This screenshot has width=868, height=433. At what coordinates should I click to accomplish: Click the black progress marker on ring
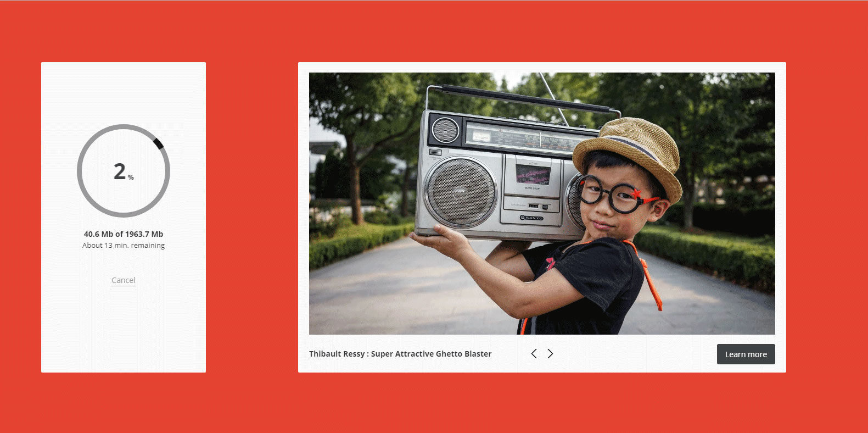click(158, 144)
